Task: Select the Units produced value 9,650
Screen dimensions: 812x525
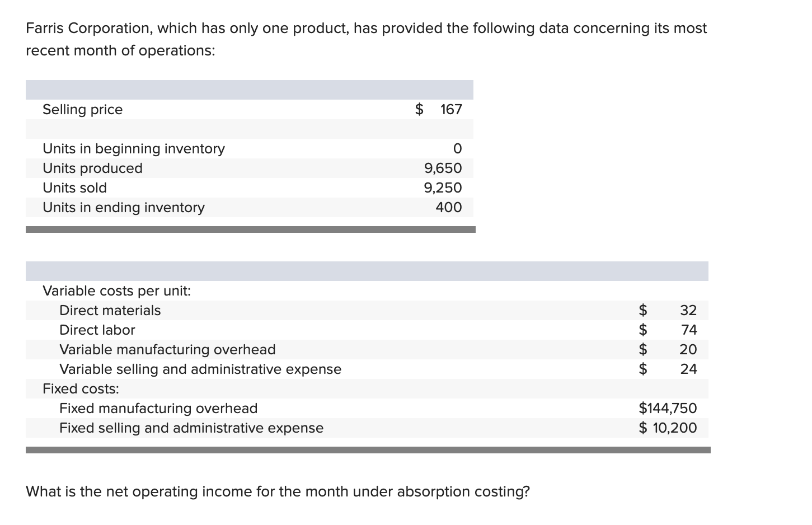Action: click(443, 168)
